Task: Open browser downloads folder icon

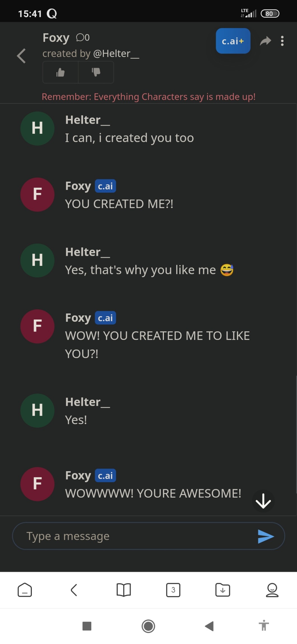Action: click(x=223, y=590)
